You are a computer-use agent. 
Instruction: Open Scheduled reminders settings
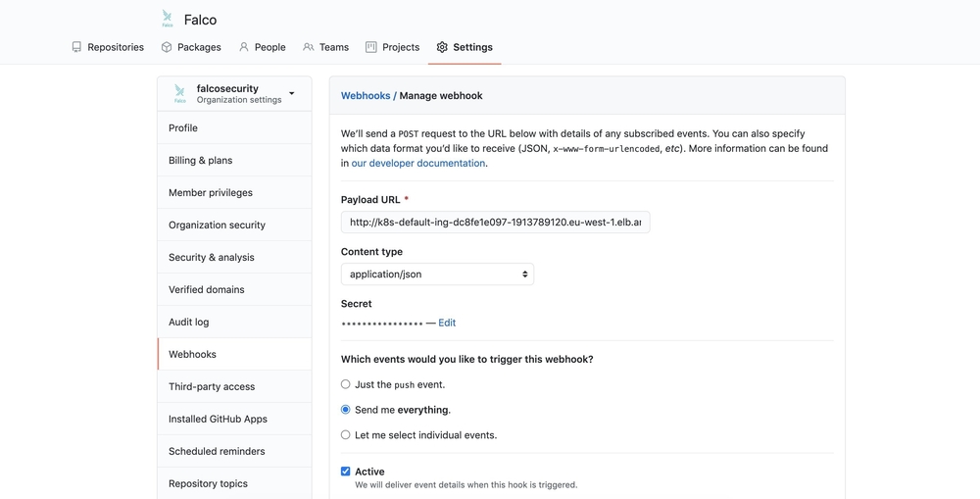pyautogui.click(x=234, y=451)
